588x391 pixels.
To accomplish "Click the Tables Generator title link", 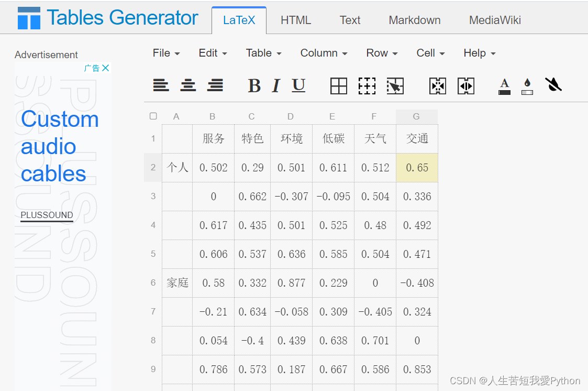I will click(x=122, y=18).
